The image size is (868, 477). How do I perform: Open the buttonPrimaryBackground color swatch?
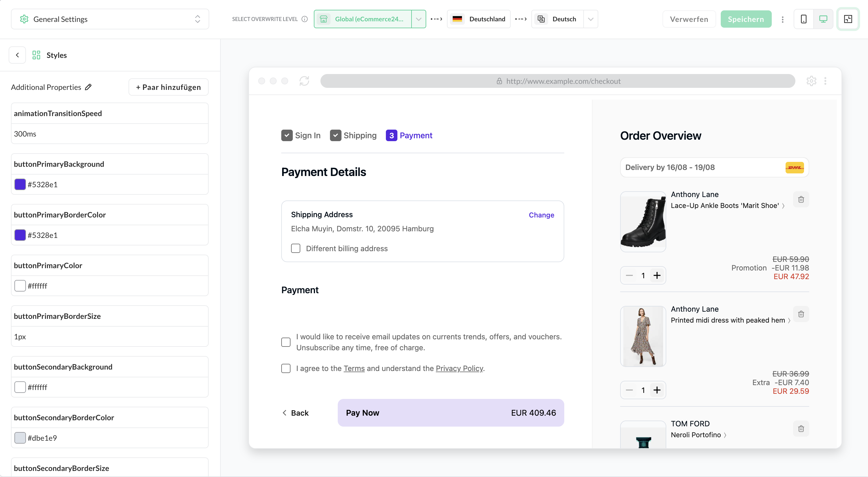(20, 184)
